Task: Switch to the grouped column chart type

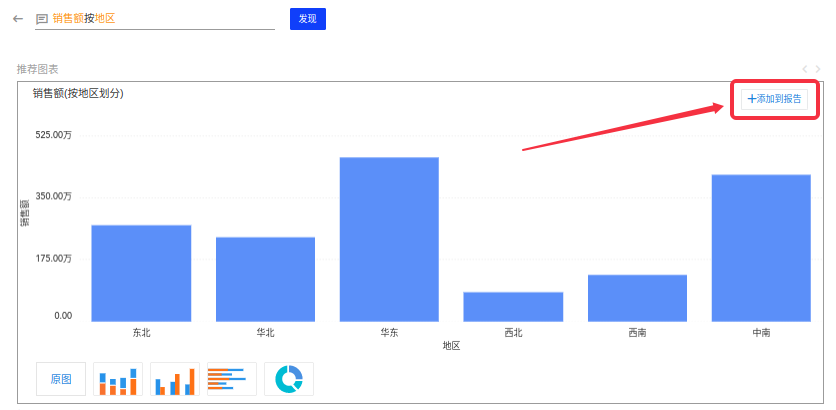Action: (x=174, y=379)
